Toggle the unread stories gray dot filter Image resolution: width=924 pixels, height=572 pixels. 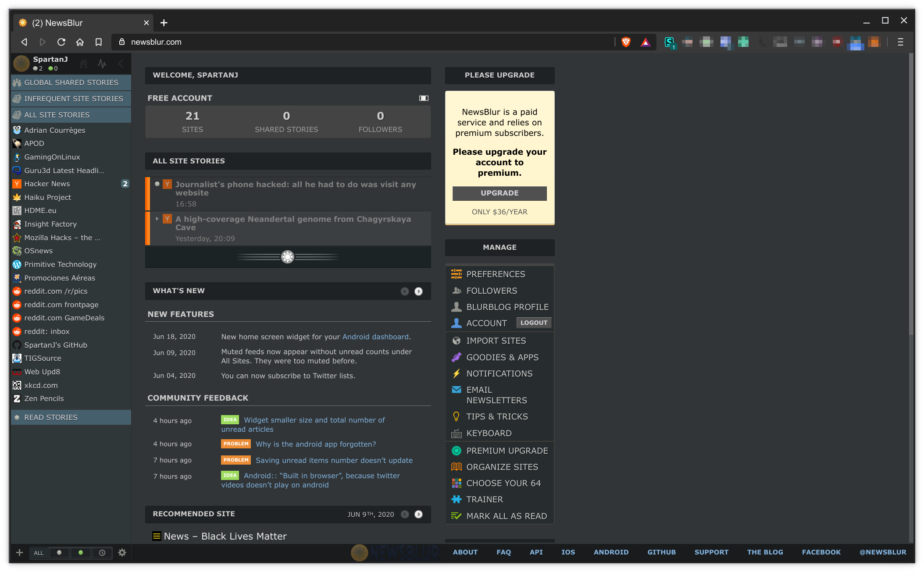coord(59,553)
